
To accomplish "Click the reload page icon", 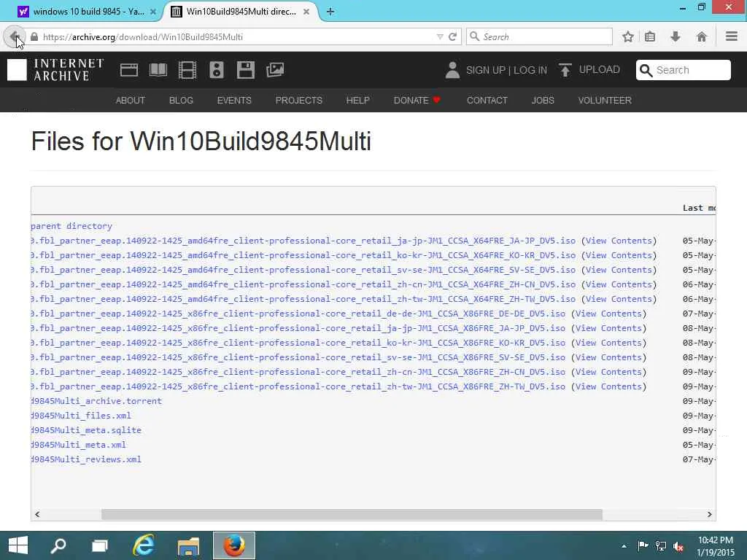I will point(452,36).
